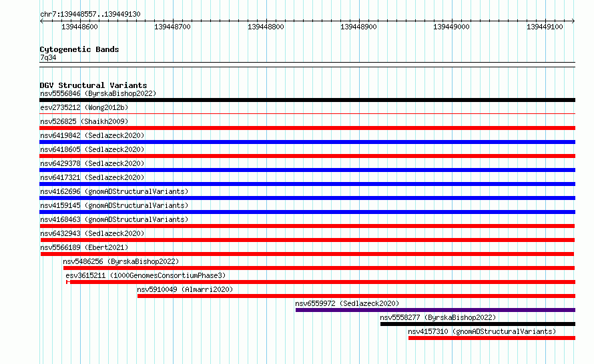Click the thin red line under esv2735212

(x=307, y=113)
